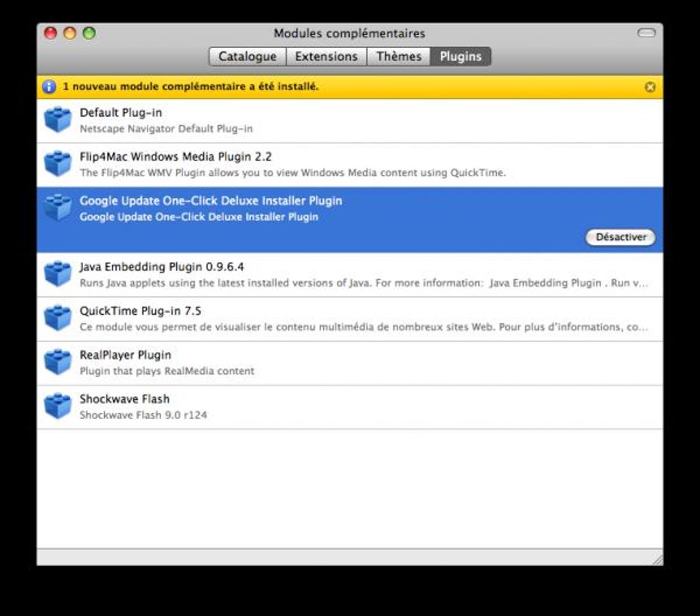Select the RealPlayer Plugin title
Screen dimensions: 700x616
pyautogui.click(x=126, y=355)
